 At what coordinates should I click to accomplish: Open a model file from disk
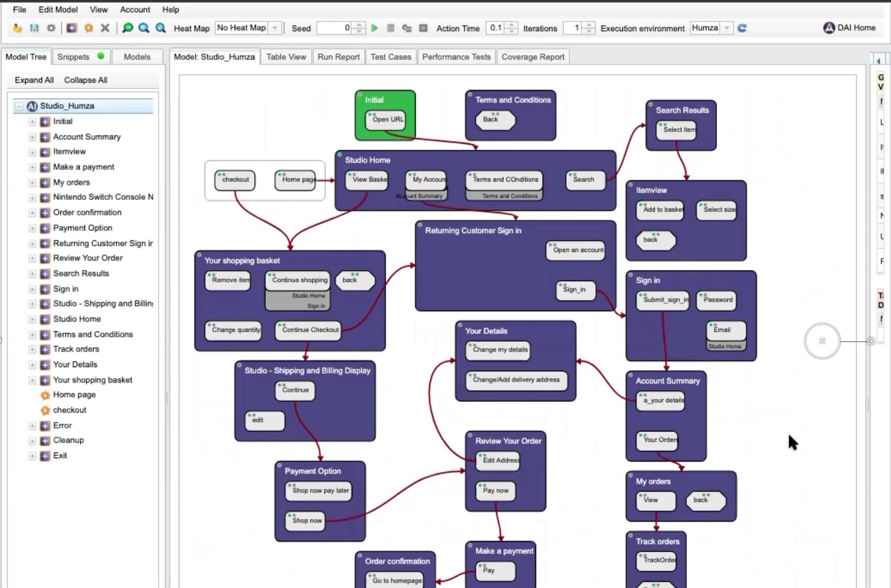17,28
